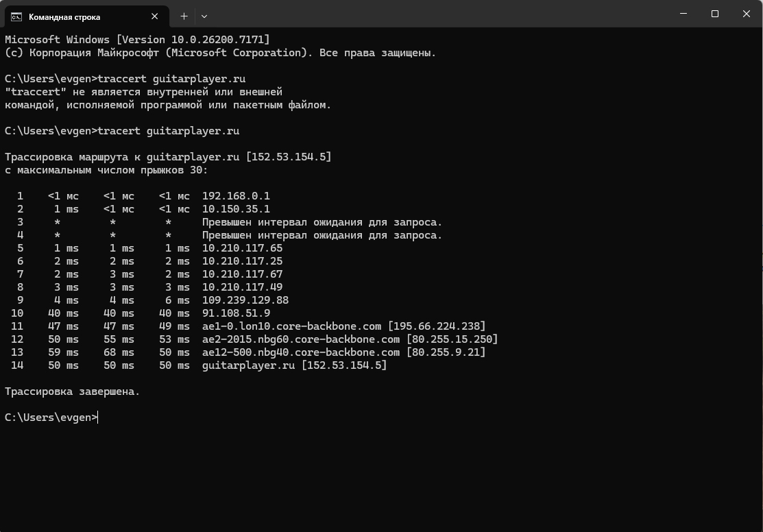Click IP address 109.239.129.88 in hop 9

245,300
